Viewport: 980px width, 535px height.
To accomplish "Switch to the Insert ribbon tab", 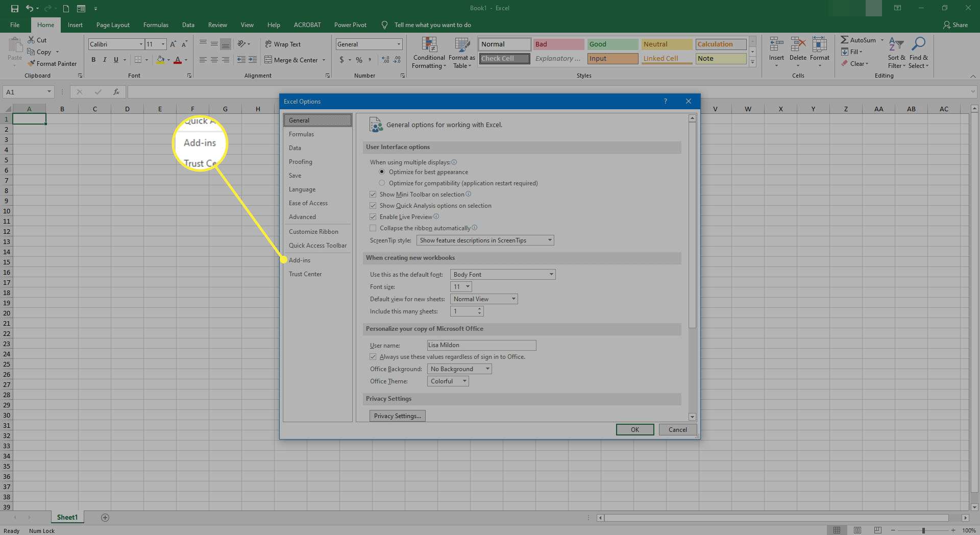I will pos(75,25).
